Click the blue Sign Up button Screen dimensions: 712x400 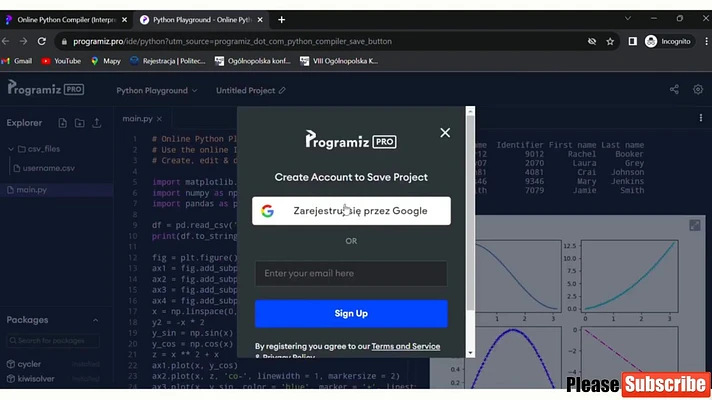[351, 313]
